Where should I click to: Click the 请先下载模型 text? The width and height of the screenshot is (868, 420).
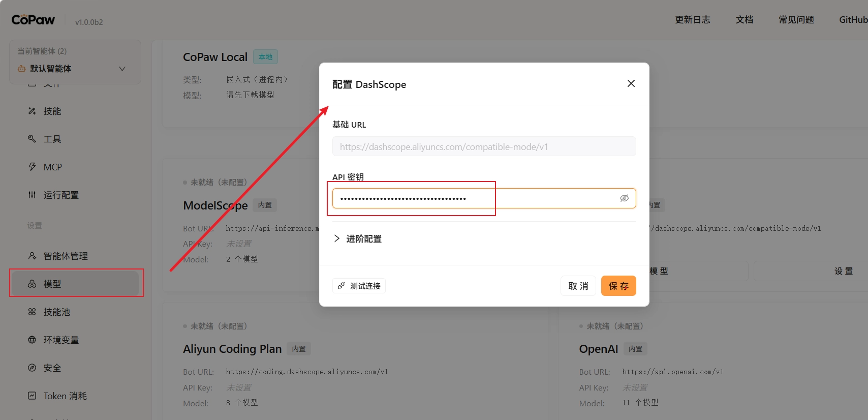coord(250,95)
